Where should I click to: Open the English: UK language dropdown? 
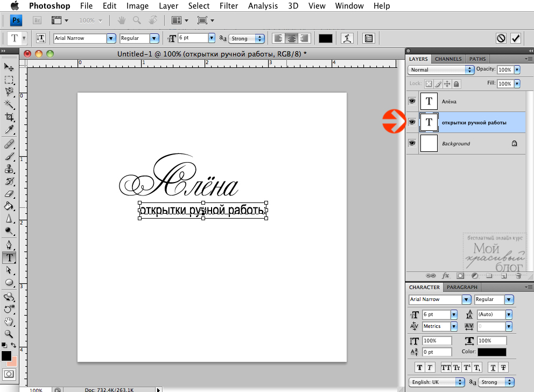[x=436, y=382]
